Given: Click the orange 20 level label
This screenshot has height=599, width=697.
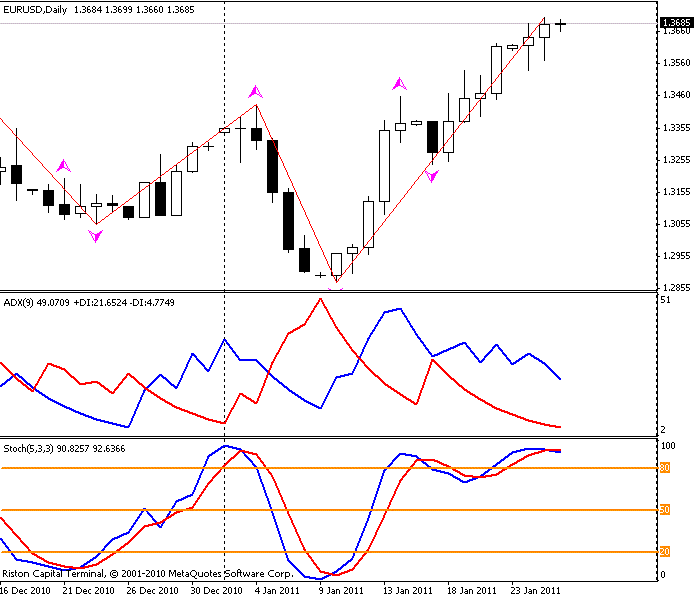Looking at the screenshot, I should [665, 551].
